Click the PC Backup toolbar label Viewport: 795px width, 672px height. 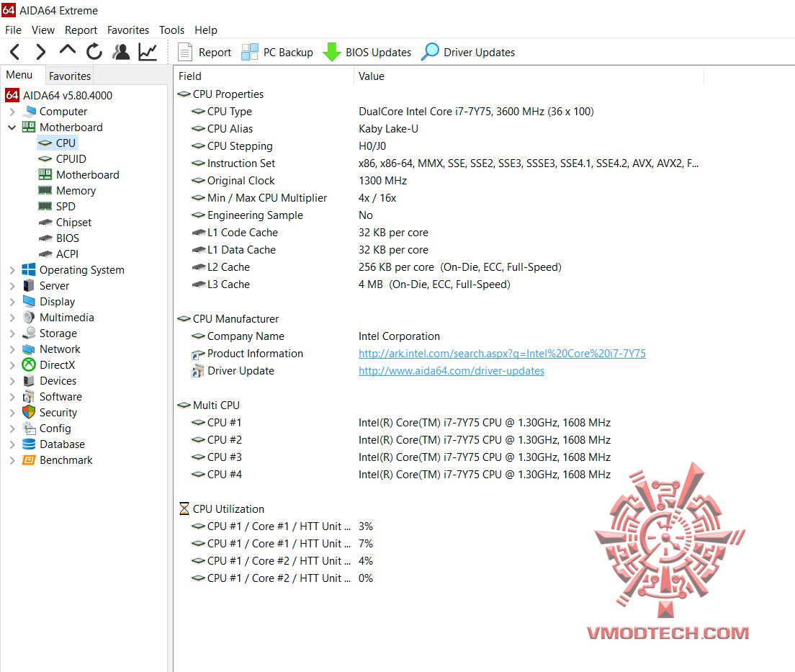[x=288, y=53]
